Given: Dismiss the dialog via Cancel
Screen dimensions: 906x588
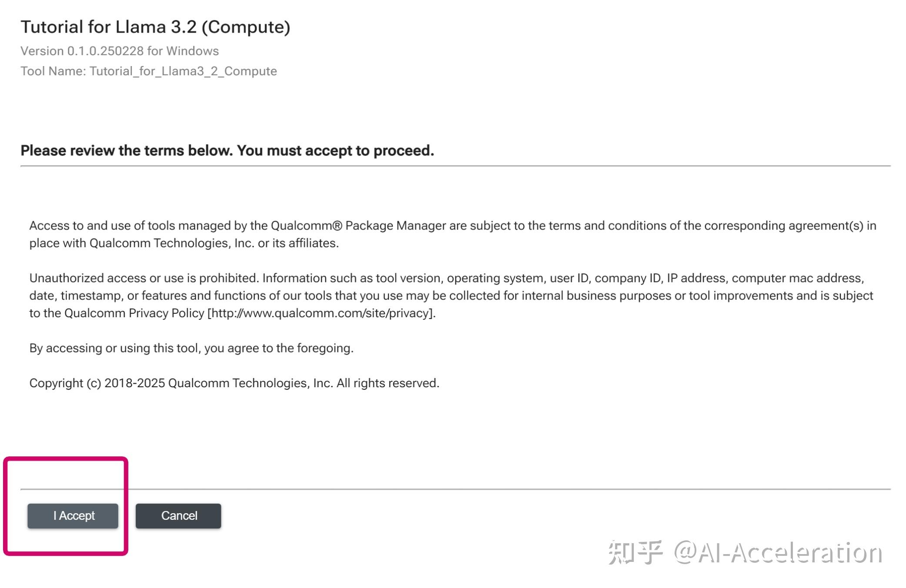Looking at the screenshot, I should (178, 516).
